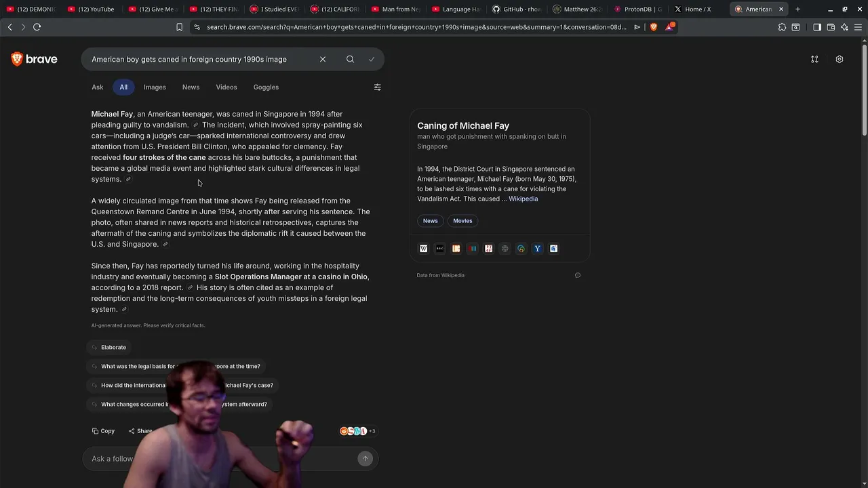Screen dimensions: 868x488
Task: Clear the search query with the X icon
Action: click(x=323, y=59)
